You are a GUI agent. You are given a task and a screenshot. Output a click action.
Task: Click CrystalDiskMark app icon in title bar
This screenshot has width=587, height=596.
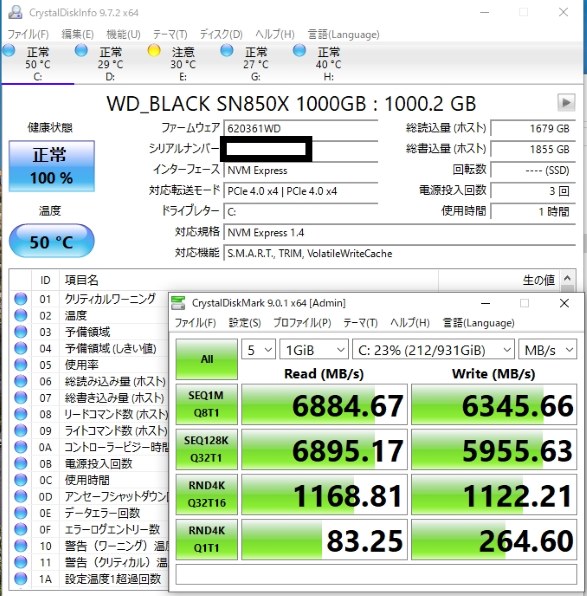(x=178, y=303)
